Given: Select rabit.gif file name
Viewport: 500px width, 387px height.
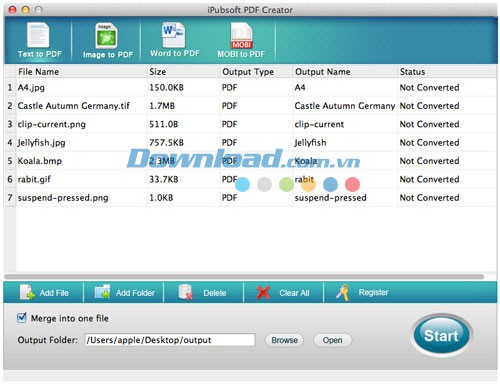Looking at the screenshot, I should (34, 179).
